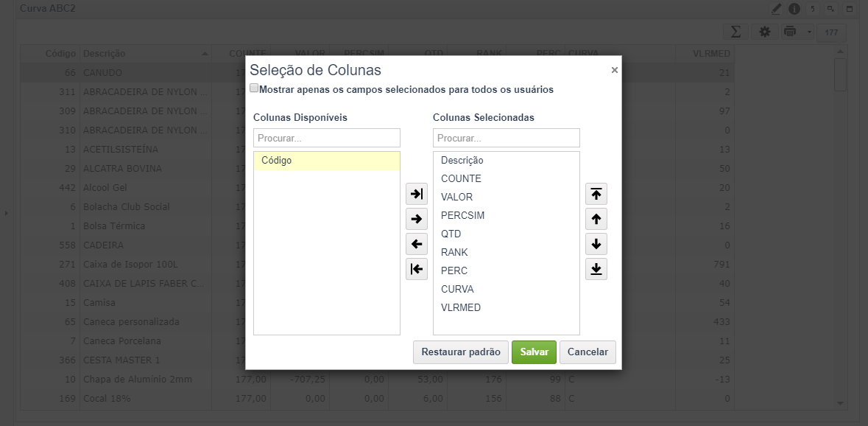
Task: Open the printer dropdown arrow in toolbar
Action: click(x=809, y=32)
